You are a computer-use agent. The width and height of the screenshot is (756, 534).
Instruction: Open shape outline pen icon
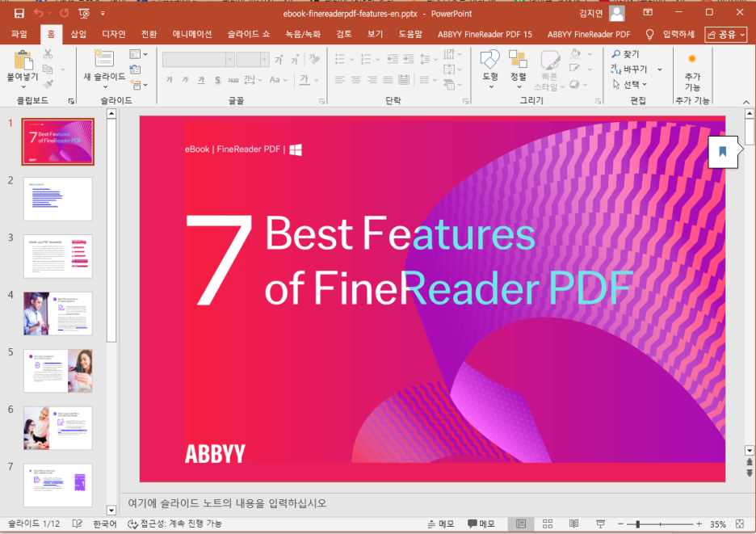(575, 69)
